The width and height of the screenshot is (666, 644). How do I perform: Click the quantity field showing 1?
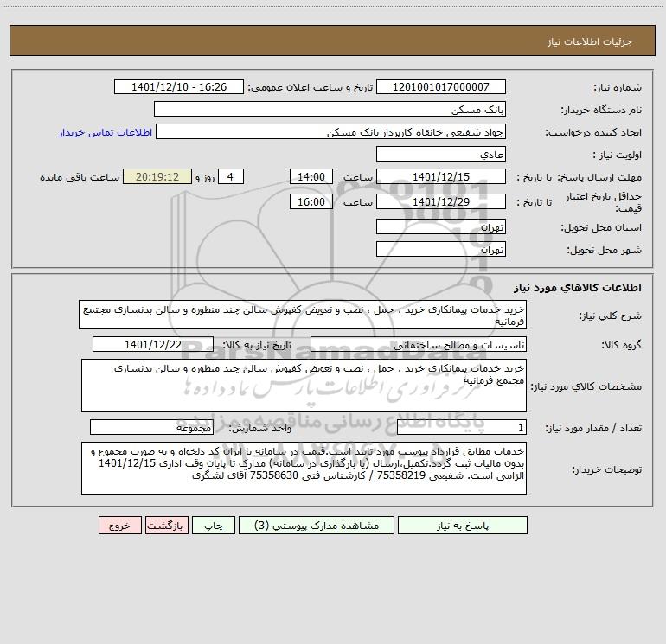[462, 428]
